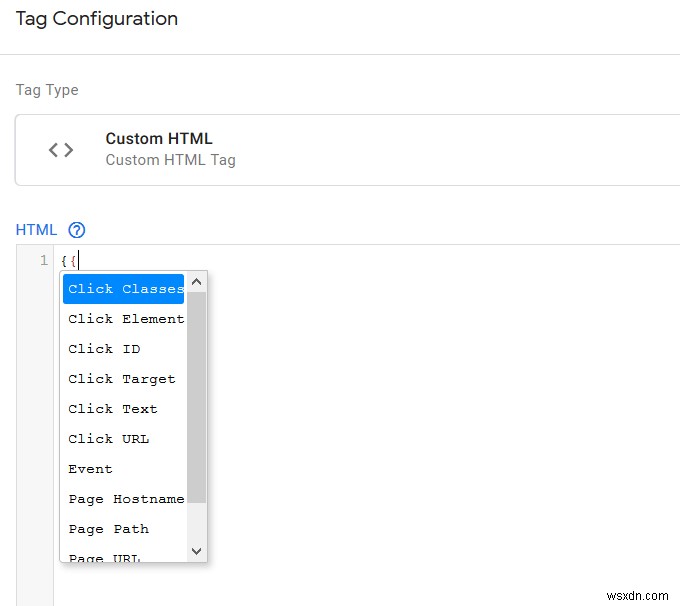The height and width of the screenshot is (606, 680).
Task: Choose Click Text from the dropdown list
Action: (x=124, y=409)
